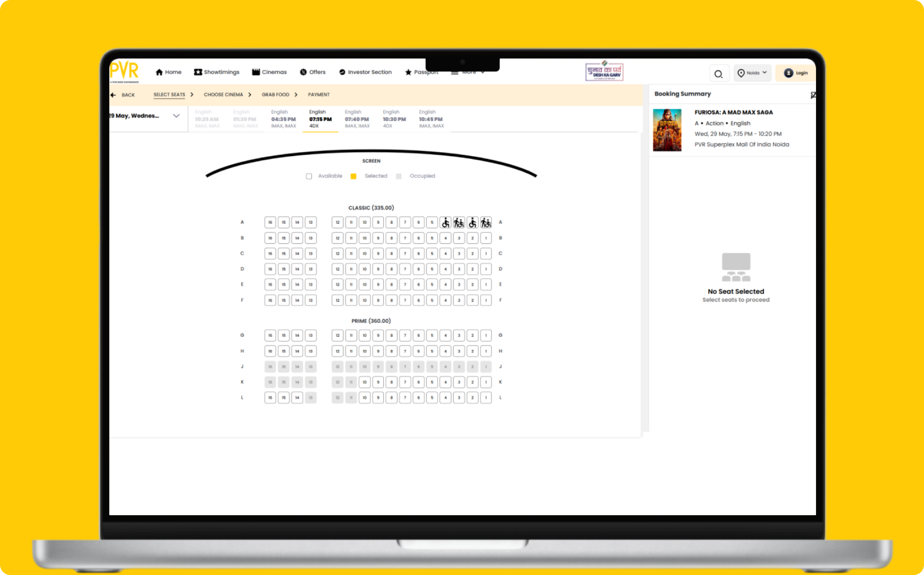924x575 pixels.
Task: Click occupied seat J8
Action: (x=391, y=367)
